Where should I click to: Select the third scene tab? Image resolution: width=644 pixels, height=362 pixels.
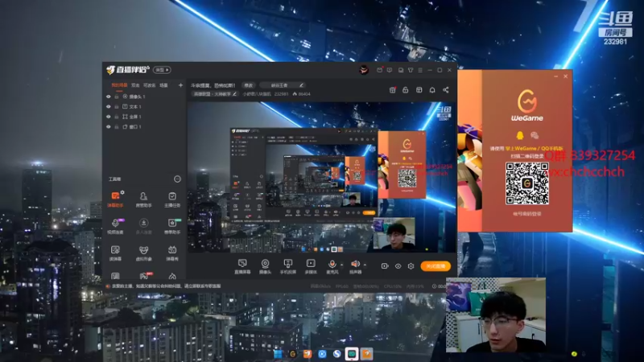click(x=149, y=85)
